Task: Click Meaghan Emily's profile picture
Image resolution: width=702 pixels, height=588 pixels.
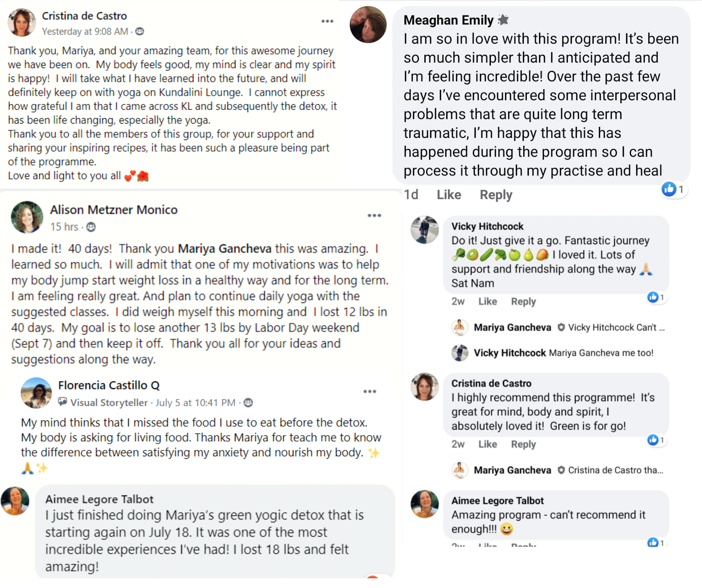Action: 368,25
